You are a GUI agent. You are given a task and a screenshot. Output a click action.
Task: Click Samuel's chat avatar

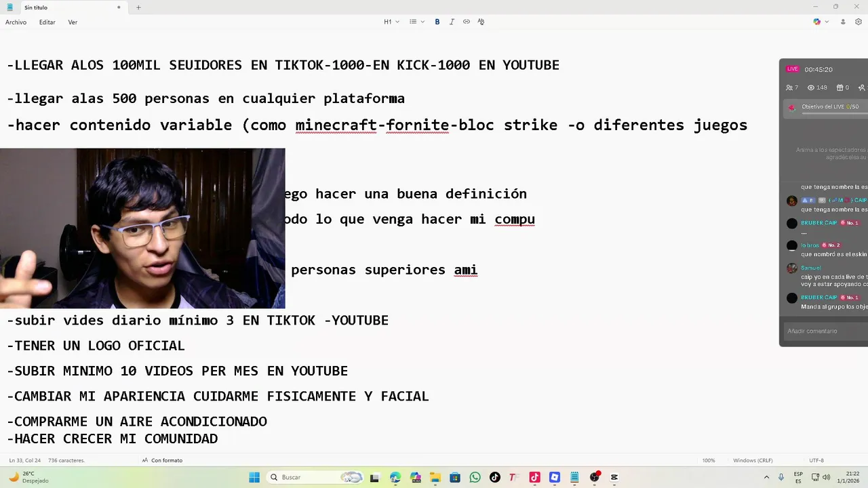click(x=791, y=268)
